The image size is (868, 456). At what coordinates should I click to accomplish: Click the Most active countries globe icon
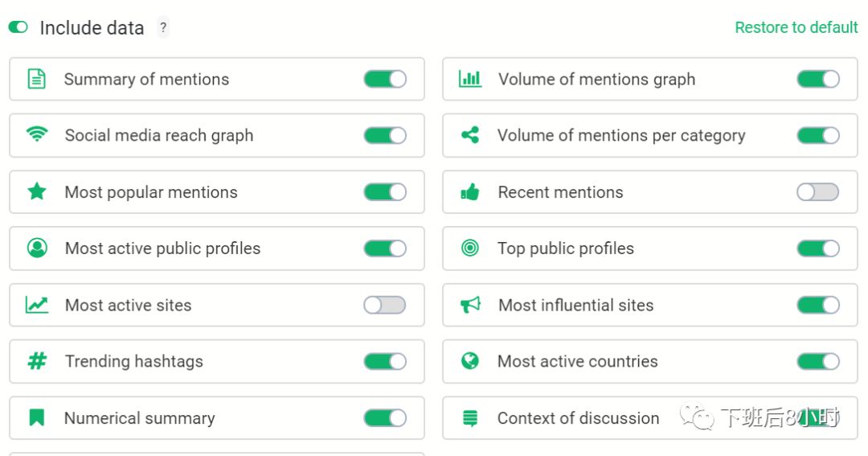pyautogui.click(x=470, y=361)
